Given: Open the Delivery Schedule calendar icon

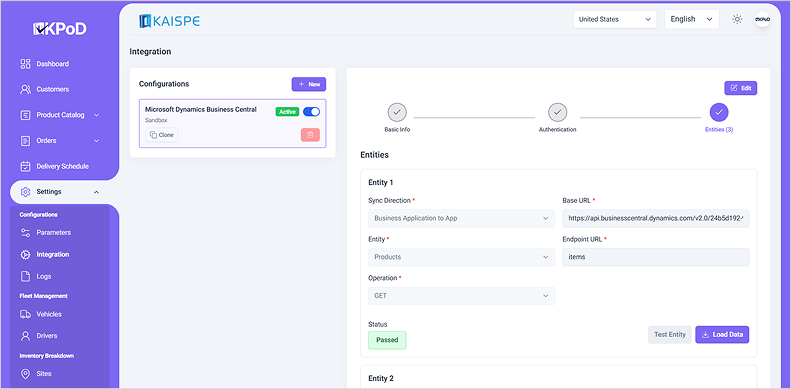Looking at the screenshot, I should click(25, 166).
